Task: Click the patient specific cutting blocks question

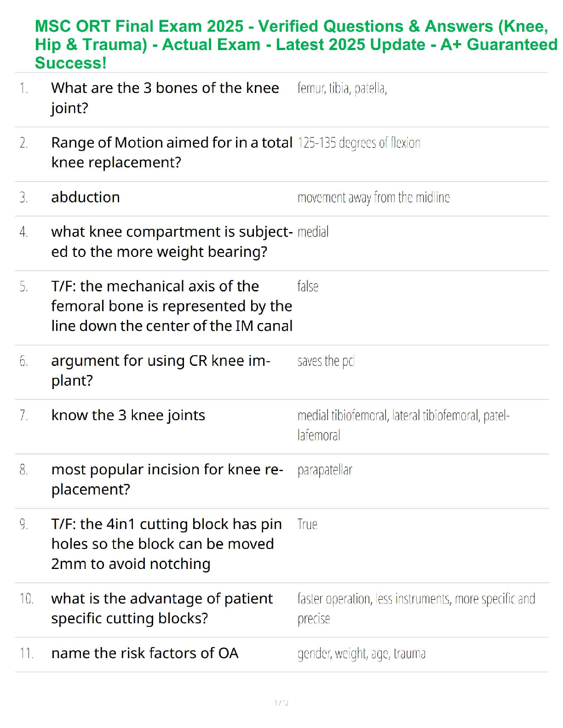Action: 162,608
